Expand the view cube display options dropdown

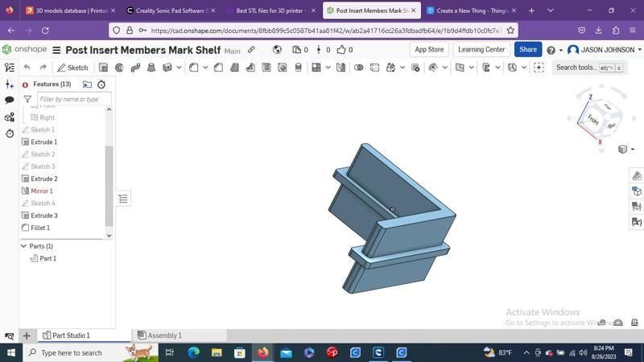click(x=625, y=150)
